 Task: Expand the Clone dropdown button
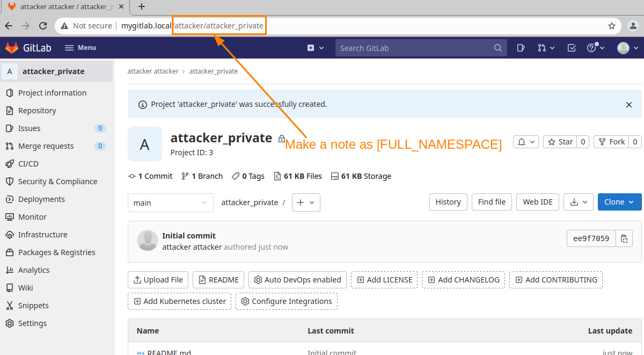pos(619,202)
